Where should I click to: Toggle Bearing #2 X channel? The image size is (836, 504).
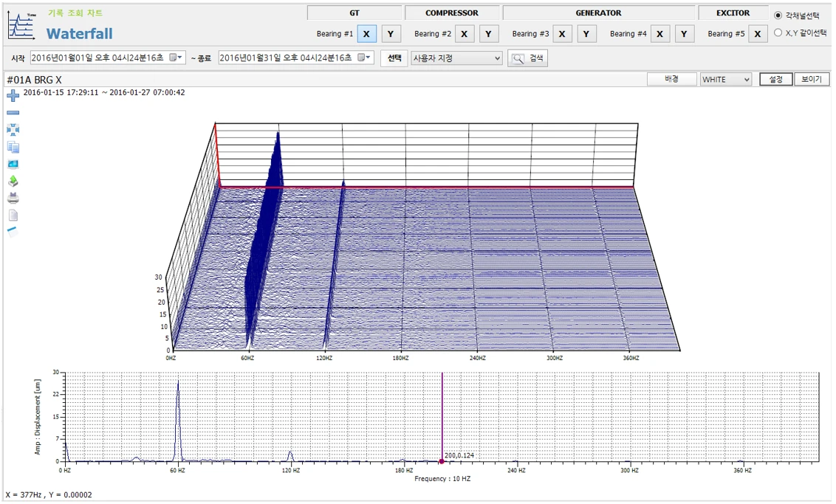point(465,34)
